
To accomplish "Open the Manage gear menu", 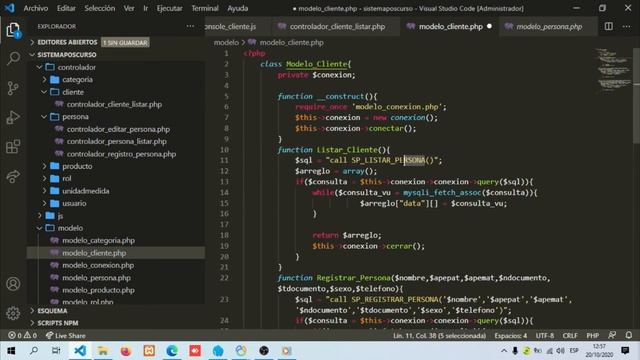I will 13,313.
